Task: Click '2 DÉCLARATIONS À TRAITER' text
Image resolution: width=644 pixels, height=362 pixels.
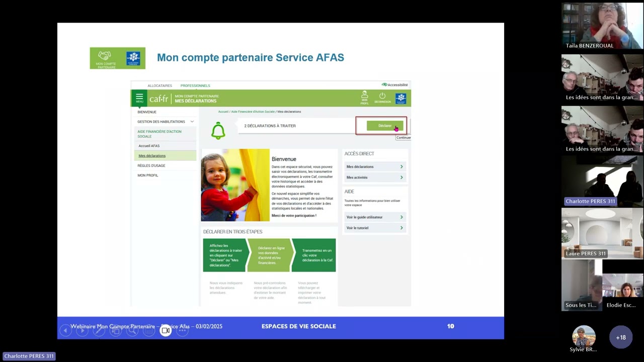Action: coord(270,126)
